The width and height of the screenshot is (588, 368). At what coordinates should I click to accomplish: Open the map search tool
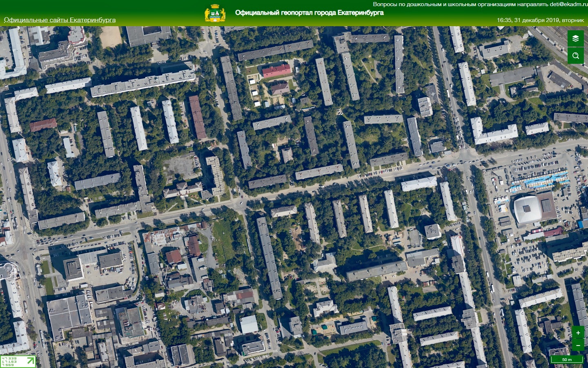click(x=576, y=56)
